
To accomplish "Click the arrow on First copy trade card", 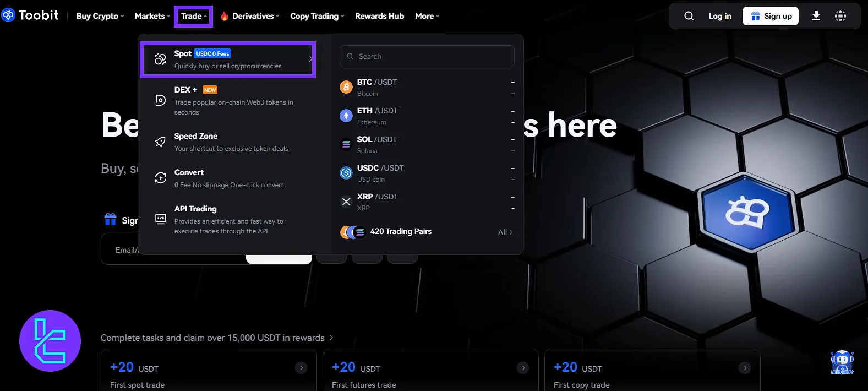I will (x=745, y=368).
